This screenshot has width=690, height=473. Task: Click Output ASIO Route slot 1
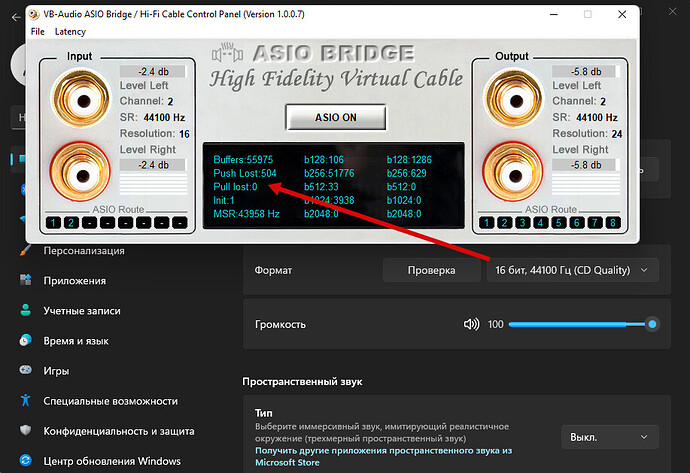click(x=487, y=223)
